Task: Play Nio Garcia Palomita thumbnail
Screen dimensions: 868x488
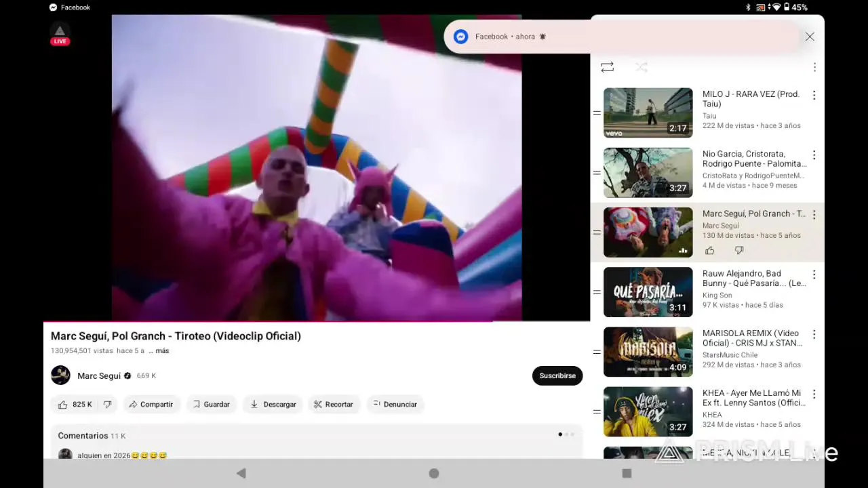Action: point(648,173)
